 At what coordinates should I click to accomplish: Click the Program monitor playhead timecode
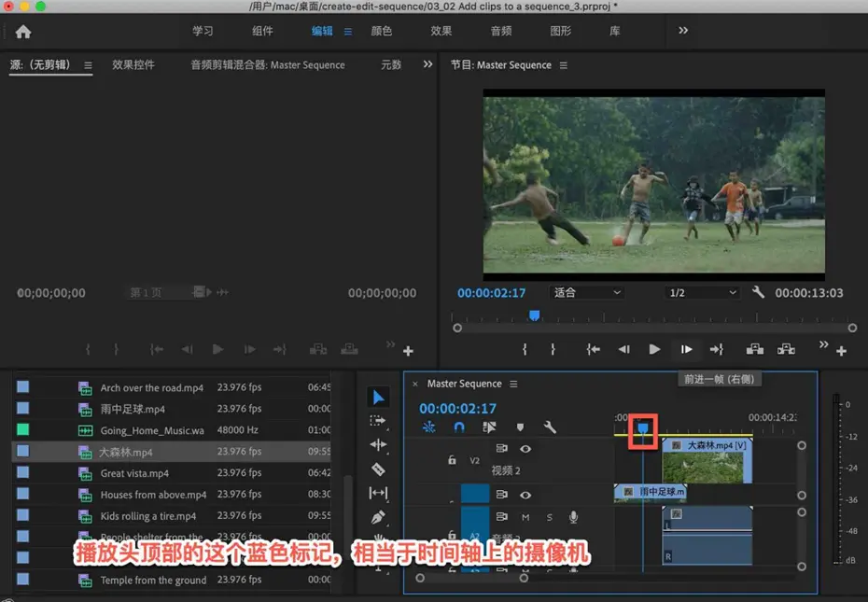(x=492, y=292)
